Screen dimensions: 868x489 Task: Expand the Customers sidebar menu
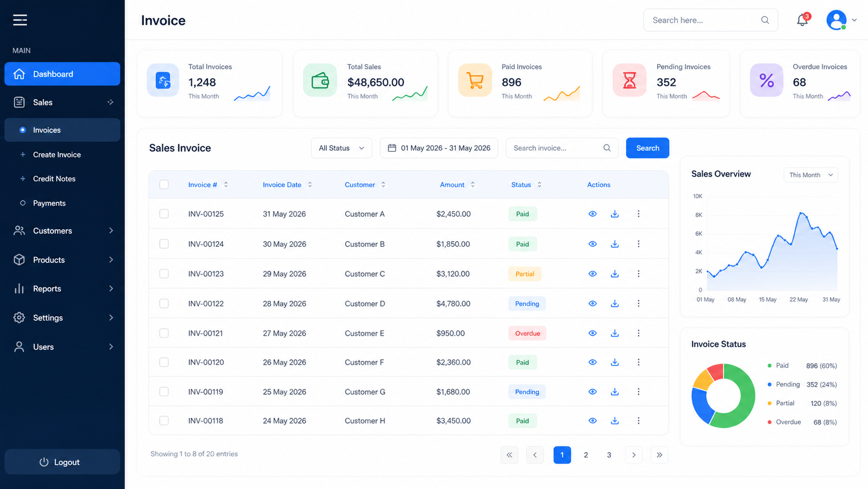coord(62,231)
